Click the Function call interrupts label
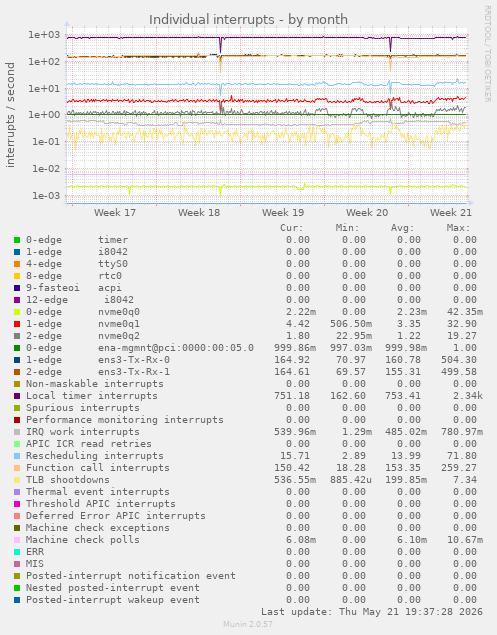Screen dimensions: 497x635 [x=98, y=468]
